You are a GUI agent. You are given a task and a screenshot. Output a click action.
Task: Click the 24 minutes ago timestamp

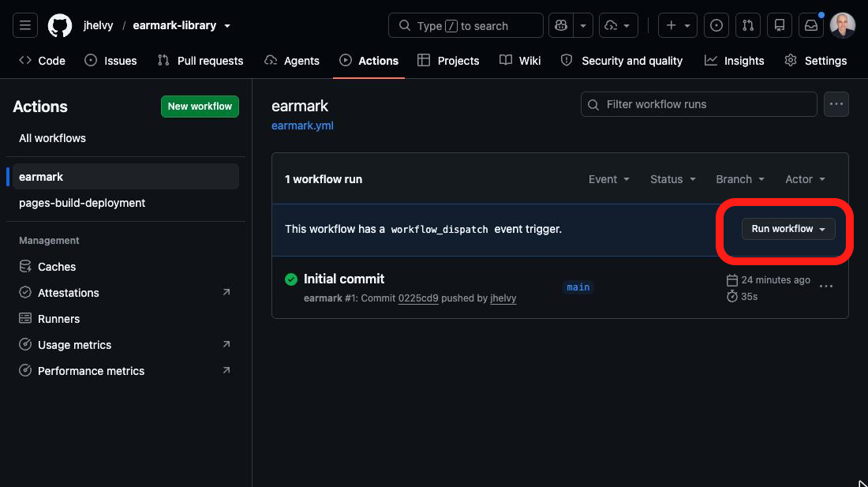pyautogui.click(x=776, y=280)
